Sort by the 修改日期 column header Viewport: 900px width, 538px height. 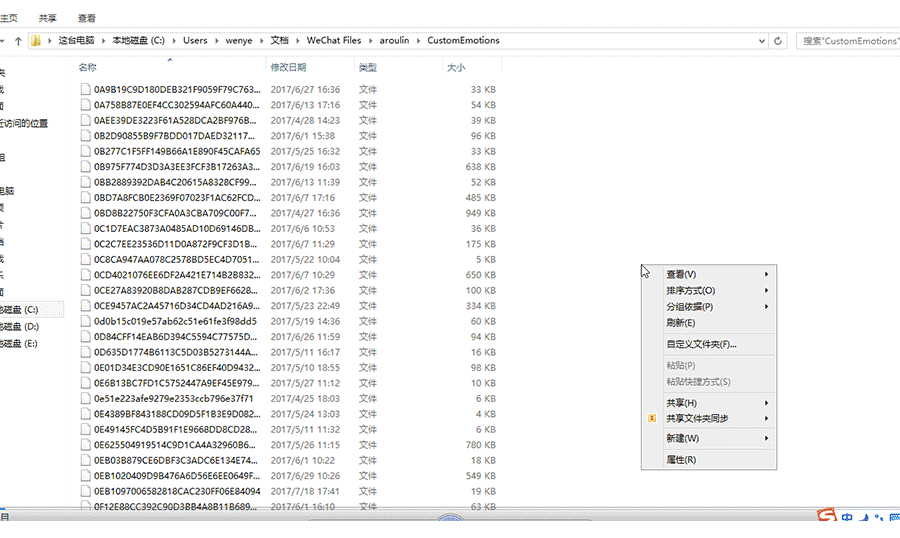288,67
